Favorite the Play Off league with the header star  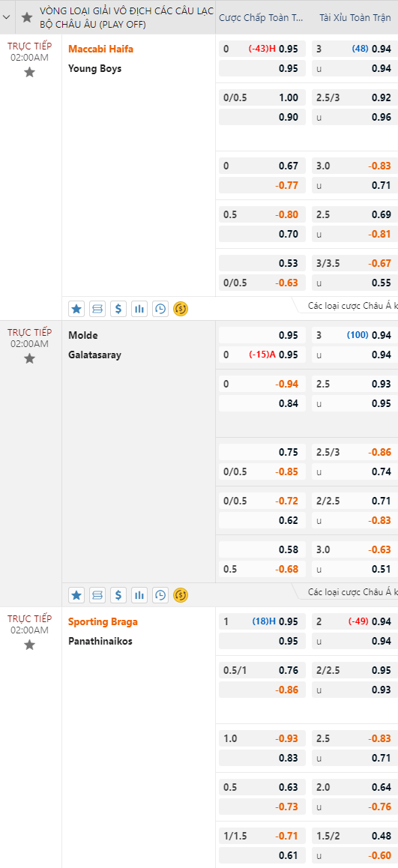pos(26,17)
